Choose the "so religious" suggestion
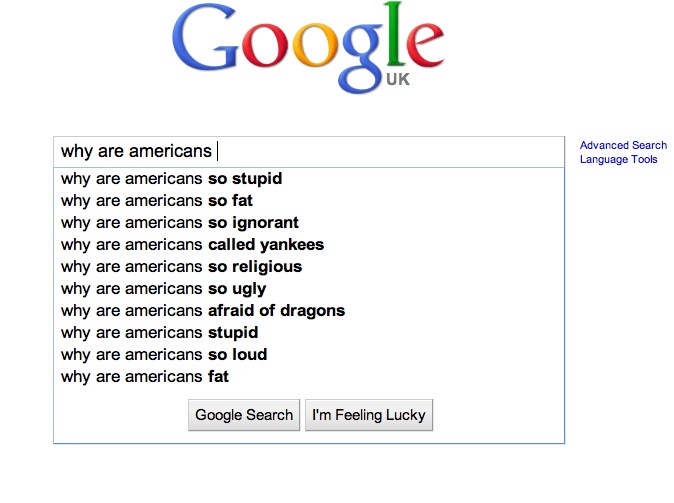The image size is (674, 503). [x=181, y=267]
